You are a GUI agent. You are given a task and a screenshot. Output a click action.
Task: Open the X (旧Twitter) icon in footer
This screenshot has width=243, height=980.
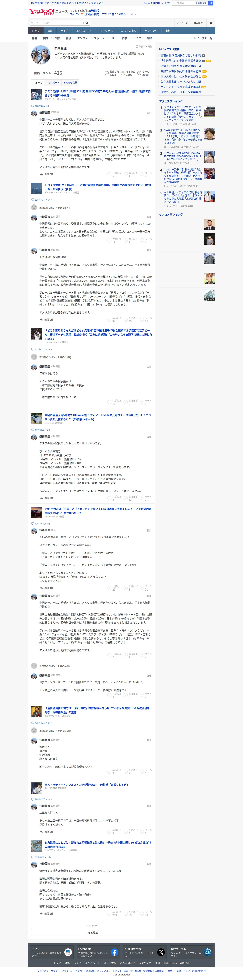coord(161,952)
